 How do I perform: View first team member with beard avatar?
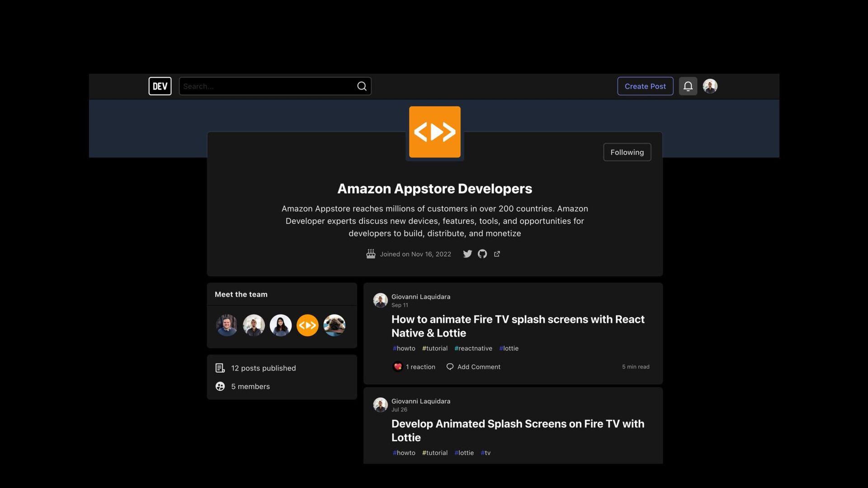point(227,325)
